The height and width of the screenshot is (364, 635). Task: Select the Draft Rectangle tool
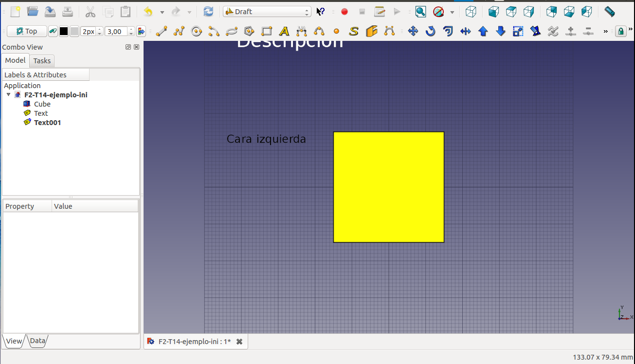click(267, 32)
